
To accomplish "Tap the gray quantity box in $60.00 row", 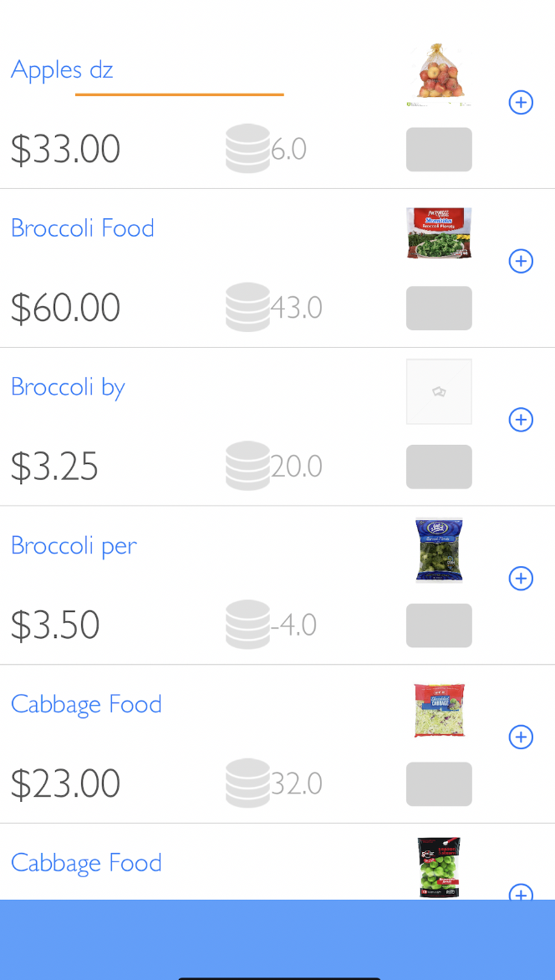I will tap(439, 308).
